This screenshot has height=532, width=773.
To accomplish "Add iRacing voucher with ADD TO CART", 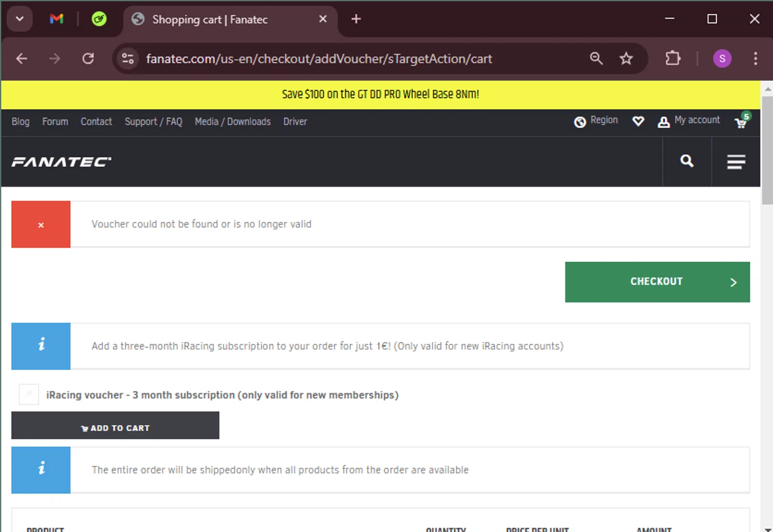I will point(115,425).
